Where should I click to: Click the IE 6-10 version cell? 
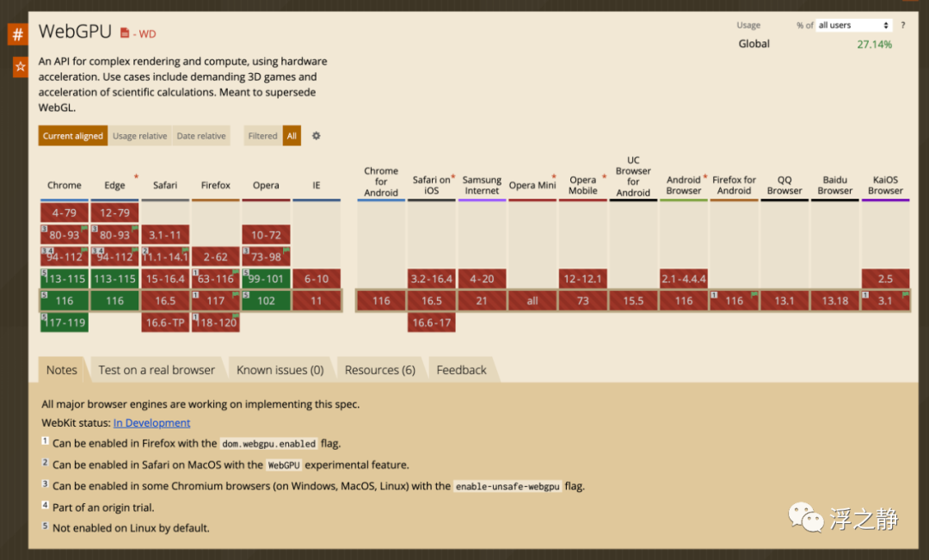(x=317, y=279)
